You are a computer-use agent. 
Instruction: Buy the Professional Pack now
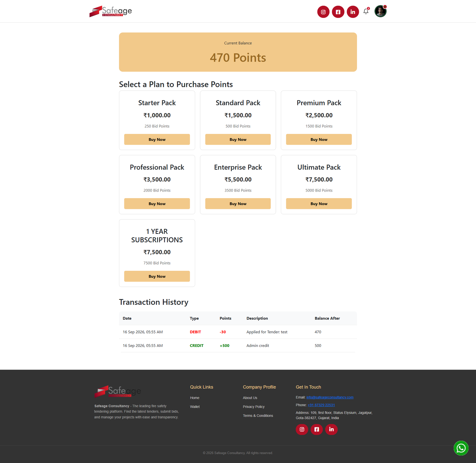click(x=157, y=204)
